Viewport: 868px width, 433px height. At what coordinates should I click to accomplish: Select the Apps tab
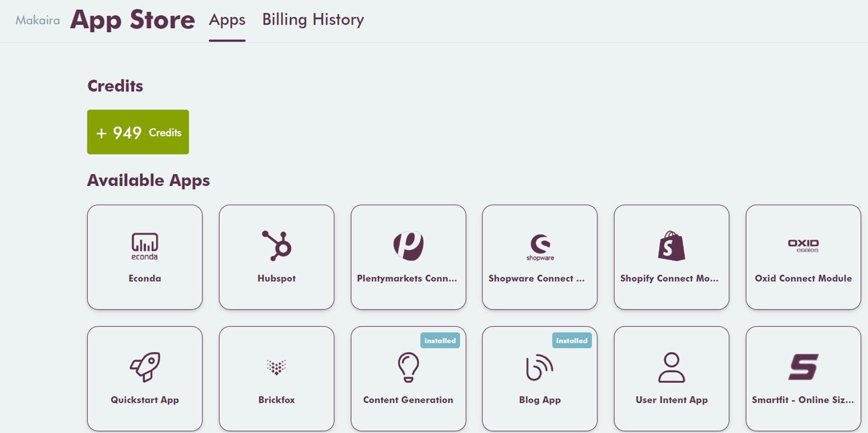pyautogui.click(x=227, y=20)
